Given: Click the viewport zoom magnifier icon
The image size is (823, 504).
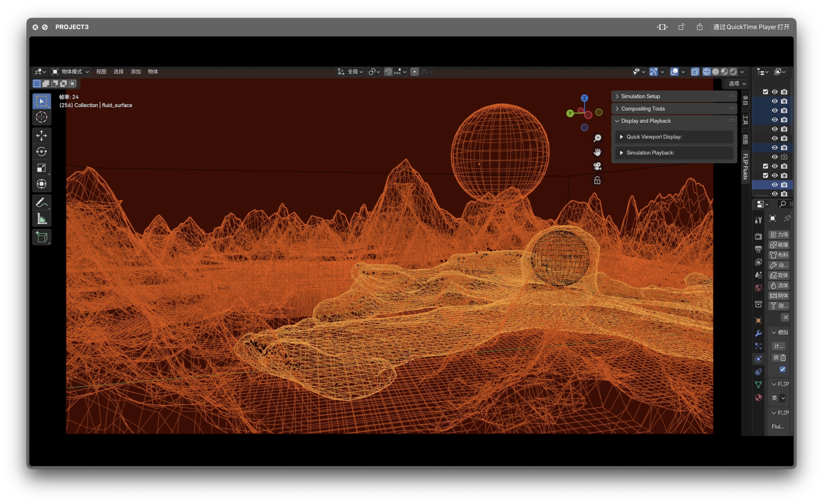Looking at the screenshot, I should click(x=597, y=138).
